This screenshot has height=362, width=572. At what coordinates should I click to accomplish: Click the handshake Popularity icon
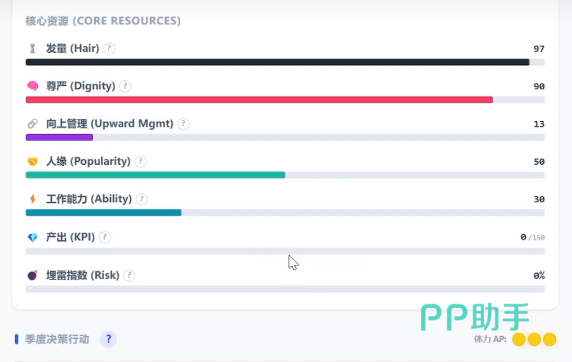(x=32, y=161)
